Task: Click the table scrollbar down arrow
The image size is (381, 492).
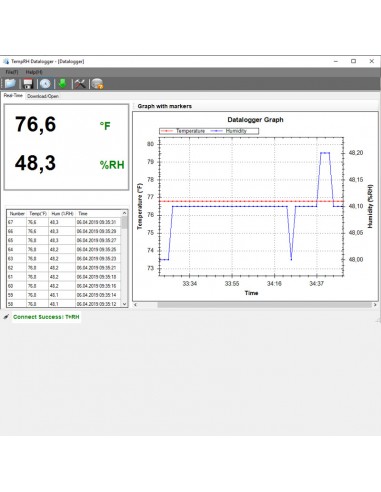Action: coord(124,304)
